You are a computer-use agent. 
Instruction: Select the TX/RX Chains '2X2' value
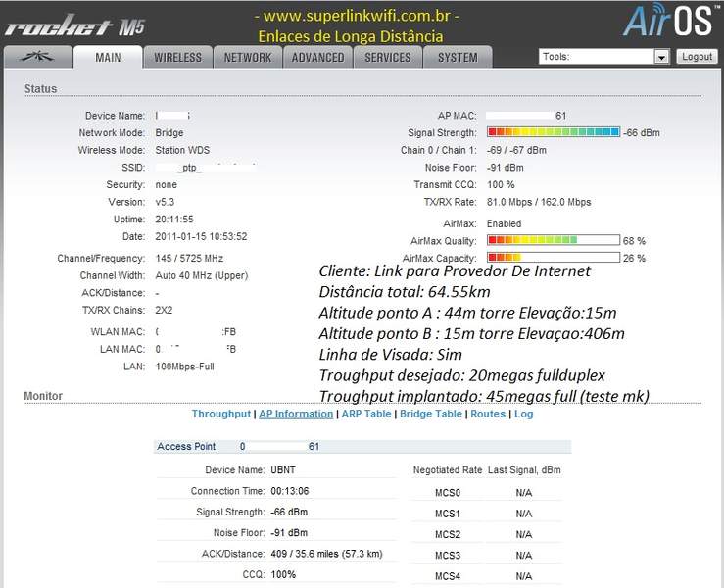tap(164, 310)
